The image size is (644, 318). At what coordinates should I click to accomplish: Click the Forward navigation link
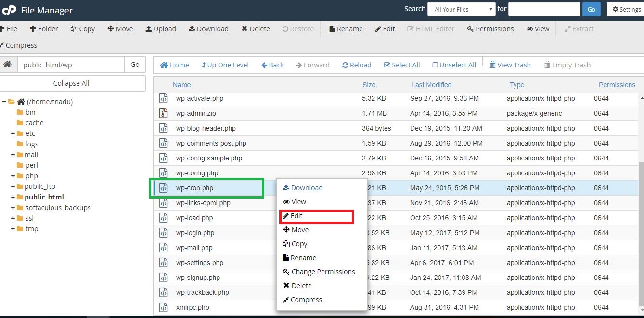313,65
